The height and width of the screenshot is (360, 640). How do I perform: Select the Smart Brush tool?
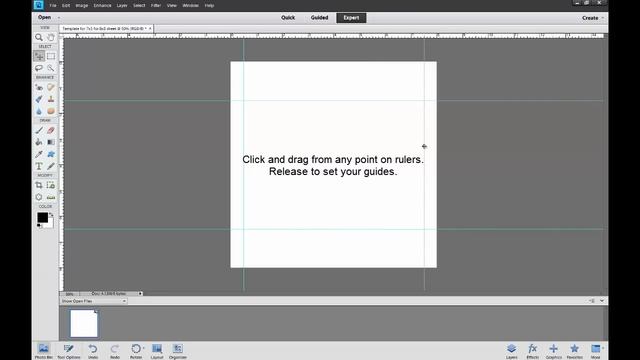(39, 99)
